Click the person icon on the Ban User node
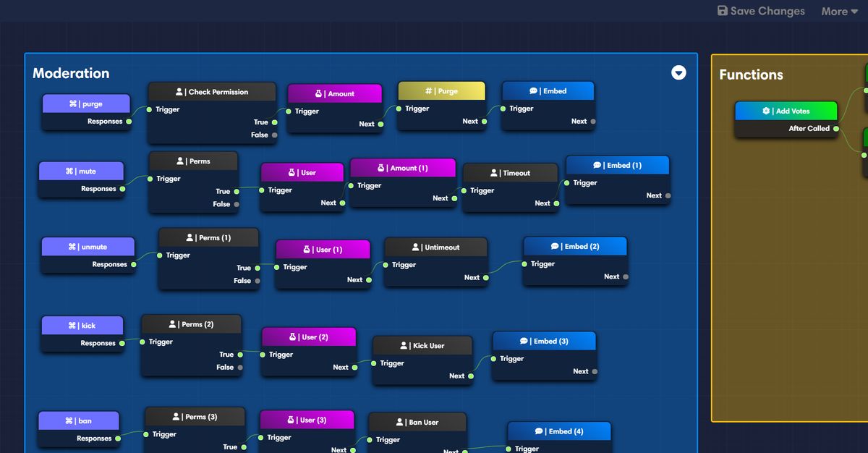This screenshot has height=453, width=868. tap(400, 422)
